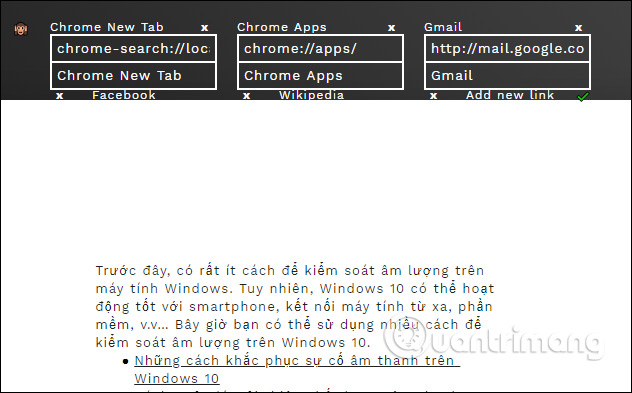Open the Windows 10 sound troubleshooting article link
Image resolution: width=632 pixels, height=393 pixels.
pos(297,370)
